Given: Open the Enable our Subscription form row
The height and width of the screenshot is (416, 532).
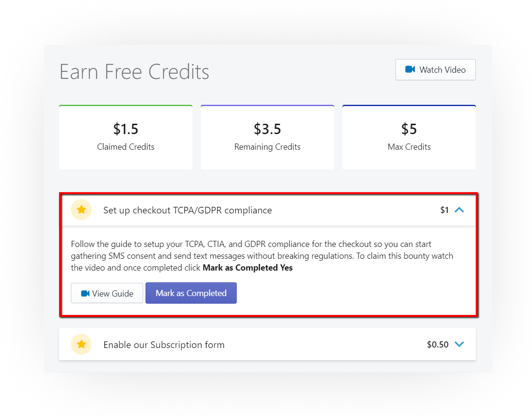Looking at the screenshot, I should click(x=267, y=344).
